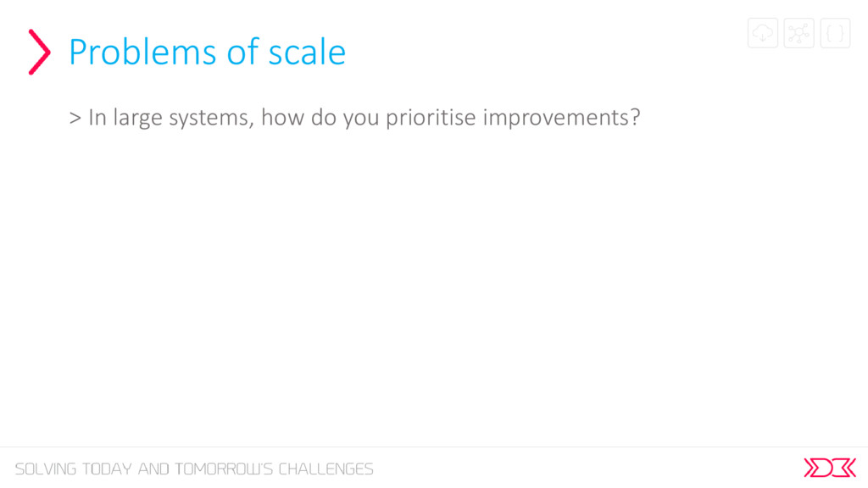Click the word 'improvements?' in the bullet
The image size is (868, 488).
click(561, 118)
